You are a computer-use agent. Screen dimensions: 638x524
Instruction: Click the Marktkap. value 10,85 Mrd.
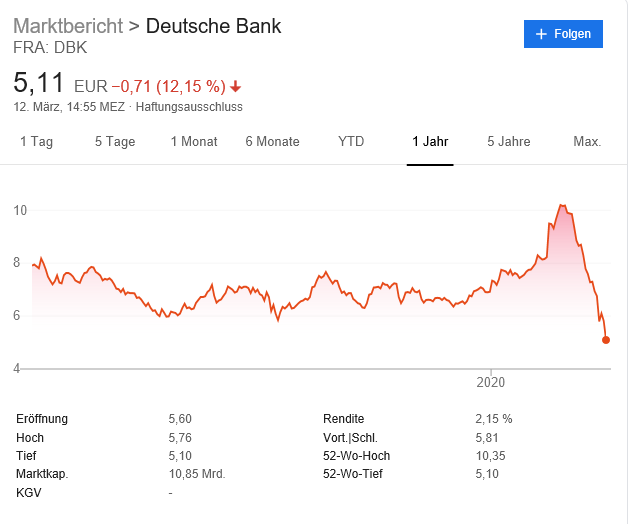coord(197,474)
